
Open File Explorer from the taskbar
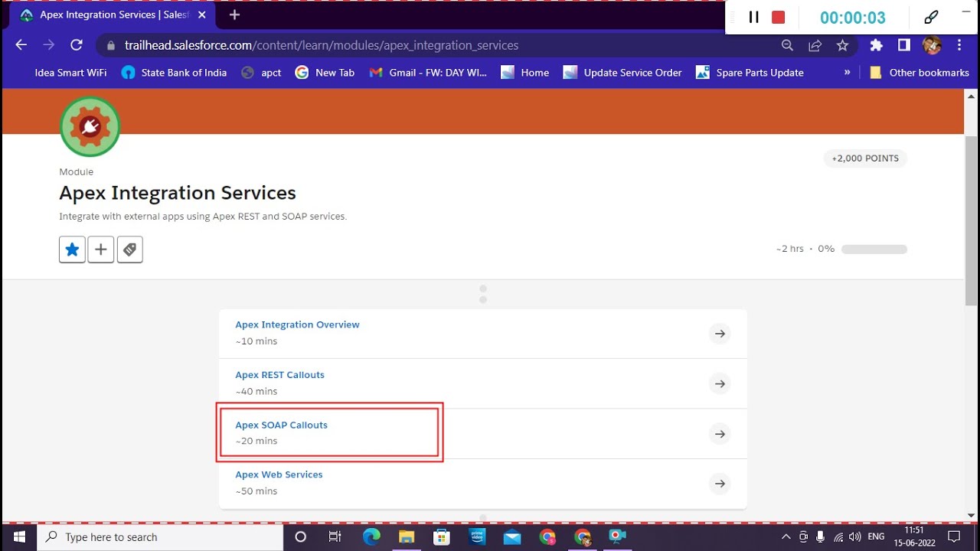407,537
